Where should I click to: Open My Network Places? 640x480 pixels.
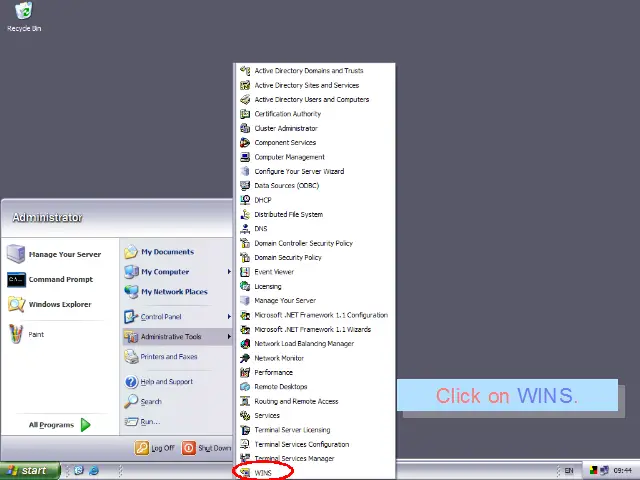[177, 291]
